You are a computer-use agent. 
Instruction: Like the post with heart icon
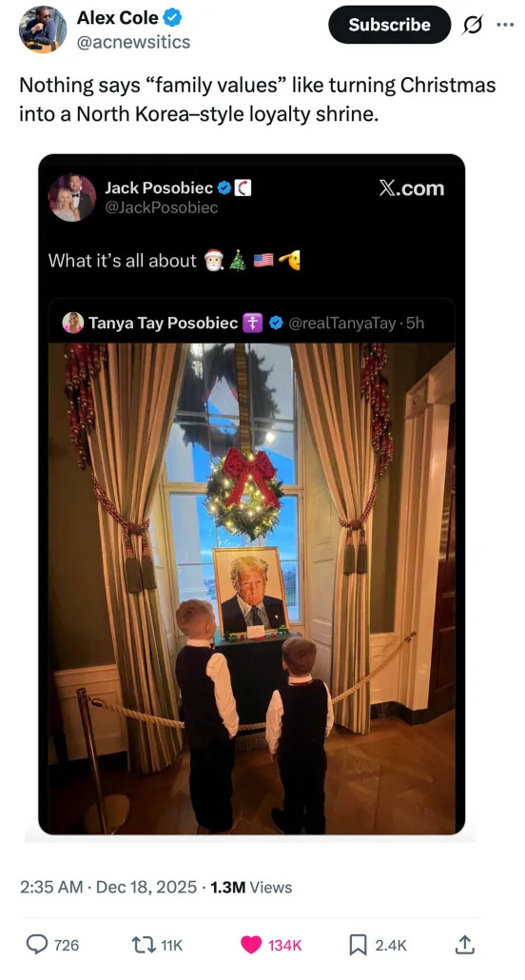tap(251, 945)
